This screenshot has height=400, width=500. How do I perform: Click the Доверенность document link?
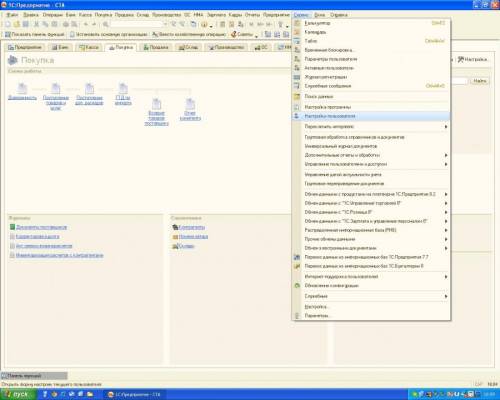pos(22,98)
